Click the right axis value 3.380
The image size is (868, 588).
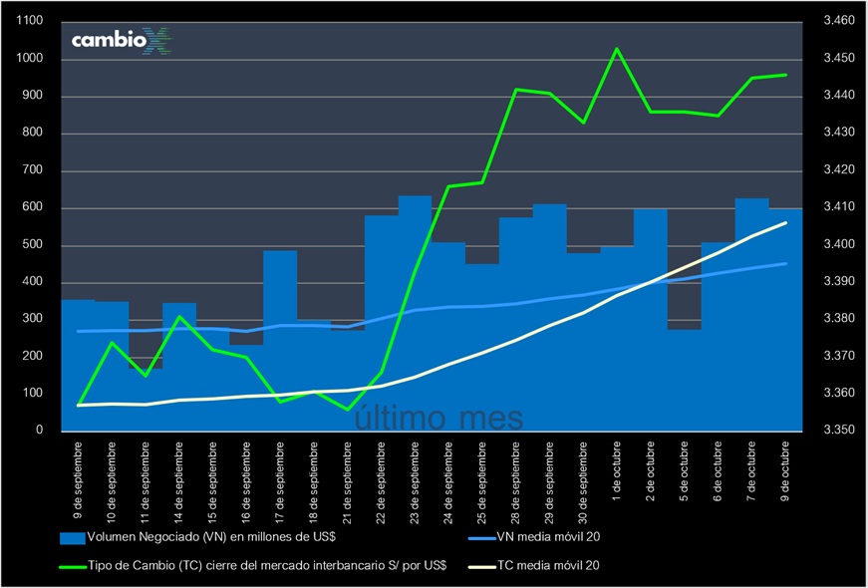point(840,319)
